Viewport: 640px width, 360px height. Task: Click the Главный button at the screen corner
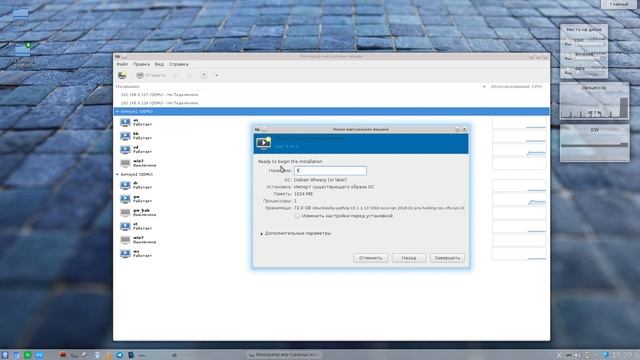click(x=619, y=4)
